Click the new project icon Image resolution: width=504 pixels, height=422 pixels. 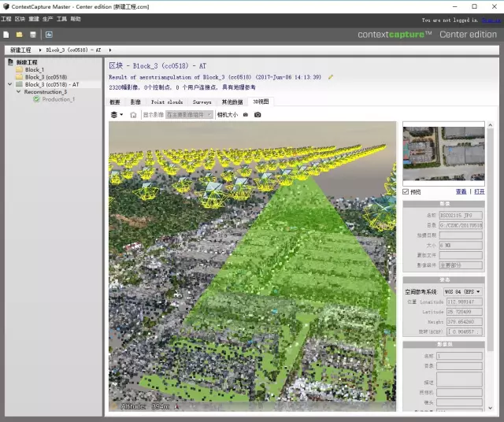point(6,35)
